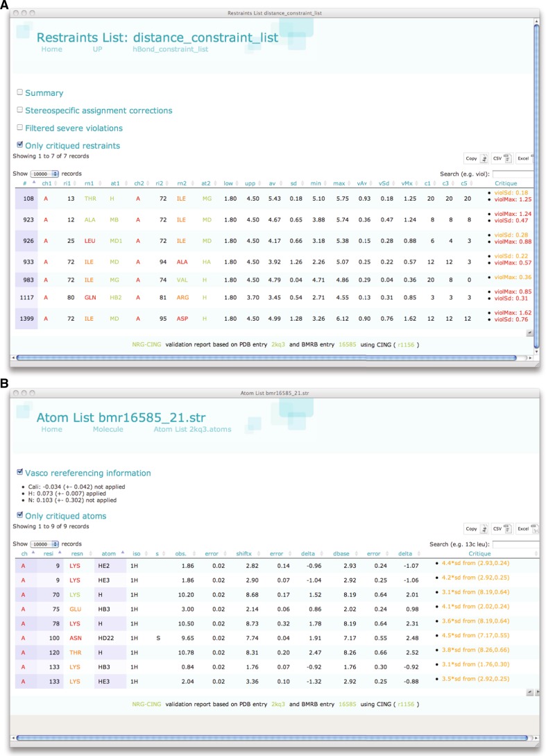Export atom list to Excel
Image resolution: width=546 pixels, height=756 pixels.
tap(524, 529)
